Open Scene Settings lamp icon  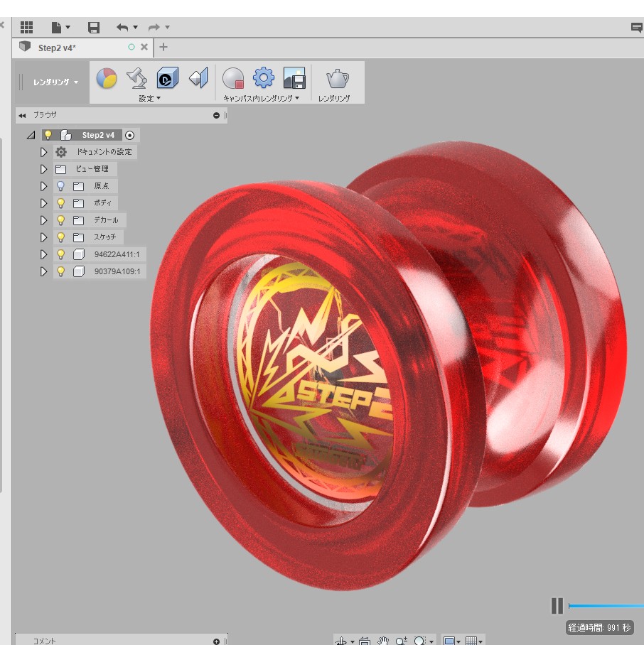[136, 77]
